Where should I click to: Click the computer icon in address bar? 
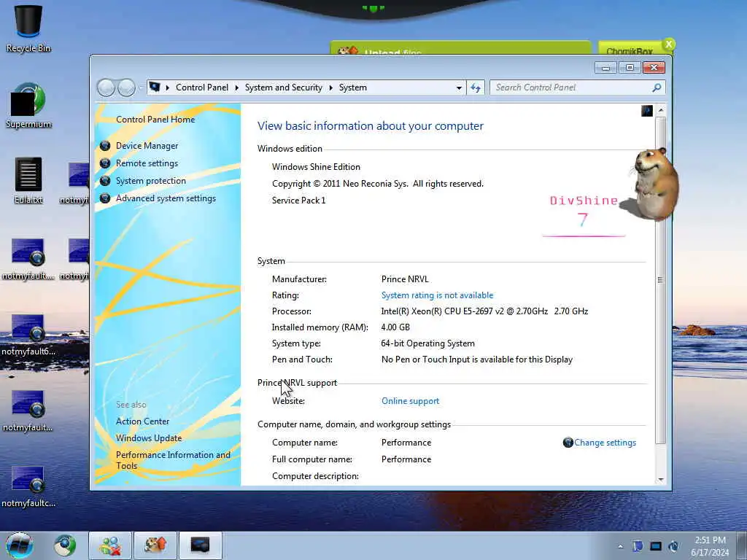pyautogui.click(x=155, y=87)
